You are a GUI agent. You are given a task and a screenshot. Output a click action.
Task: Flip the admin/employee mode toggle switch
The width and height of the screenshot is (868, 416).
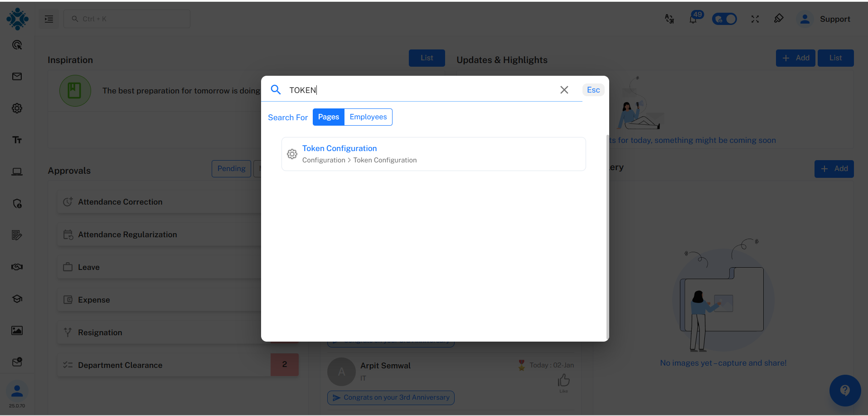[724, 19]
